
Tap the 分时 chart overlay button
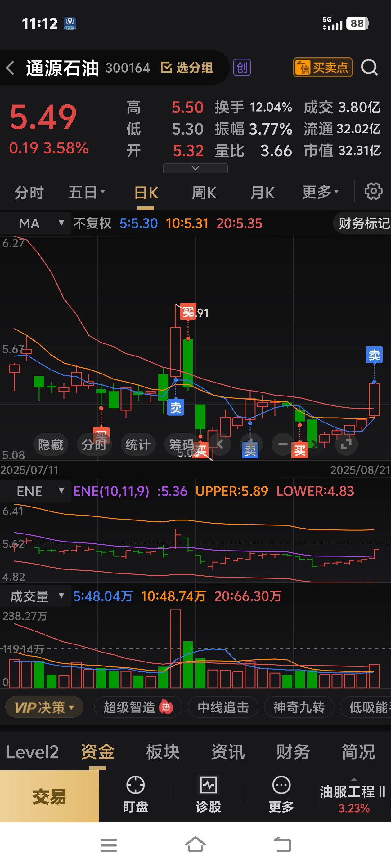click(x=94, y=445)
